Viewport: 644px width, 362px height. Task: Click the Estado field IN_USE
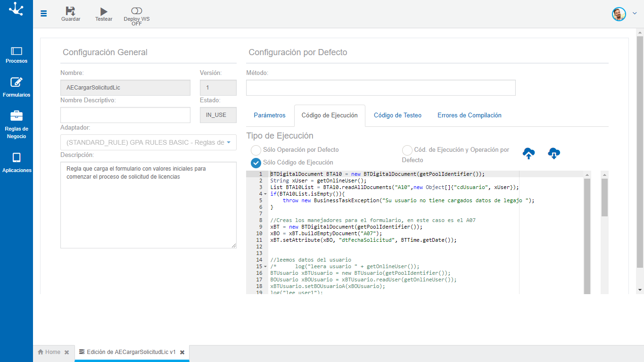point(218,115)
